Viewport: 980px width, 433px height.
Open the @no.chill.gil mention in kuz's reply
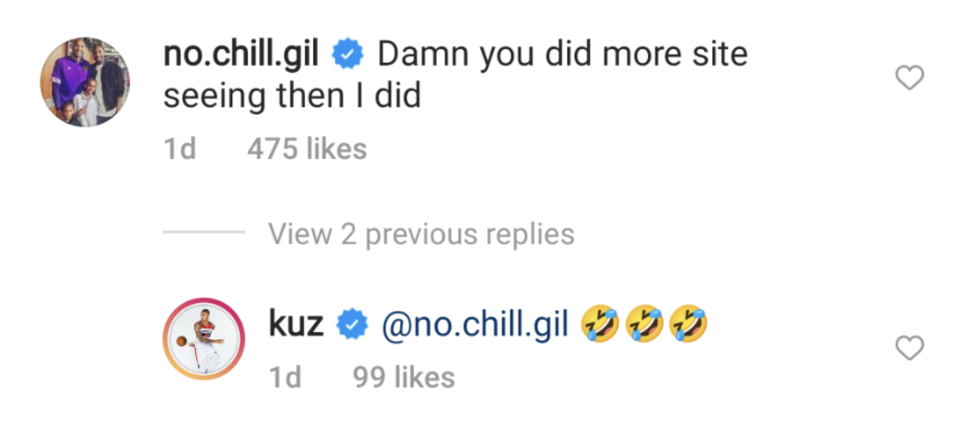point(475,324)
